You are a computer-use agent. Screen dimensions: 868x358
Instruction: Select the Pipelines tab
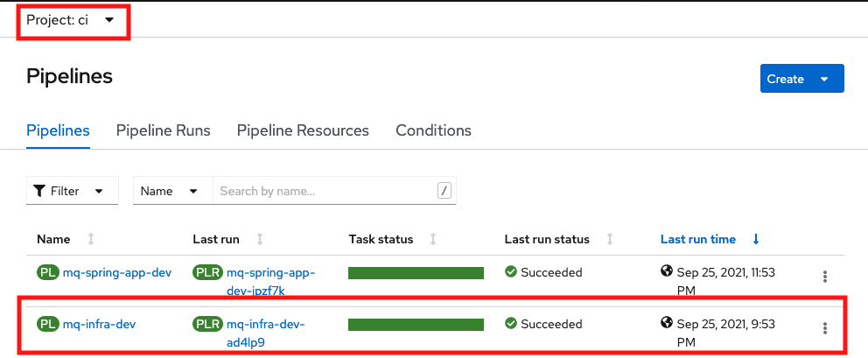click(x=58, y=130)
